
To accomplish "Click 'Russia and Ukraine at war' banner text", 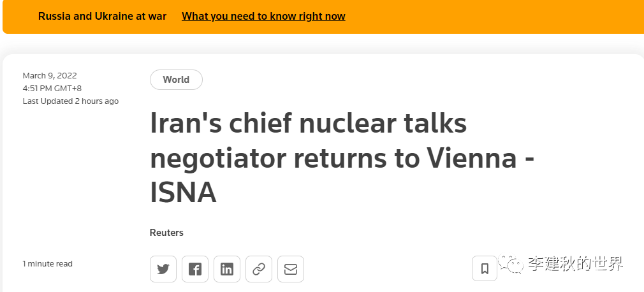I will point(102,17).
